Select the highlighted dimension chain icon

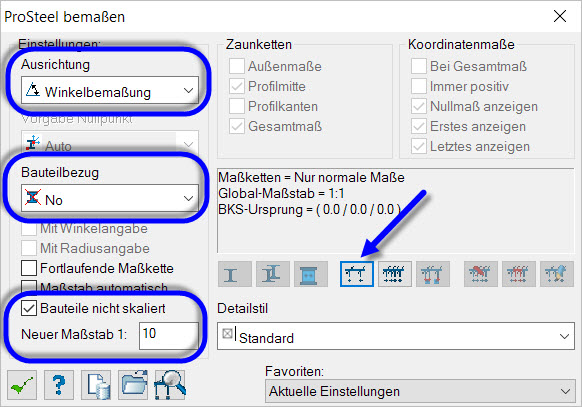click(x=357, y=274)
